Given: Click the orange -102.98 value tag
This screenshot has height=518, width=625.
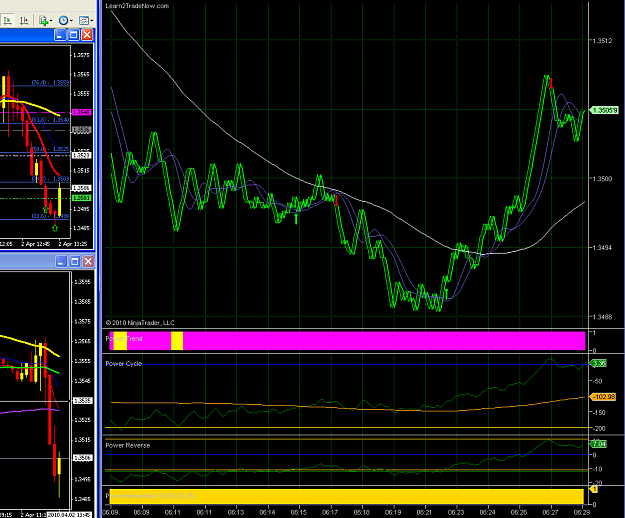Looking at the screenshot, I should pos(603,397).
